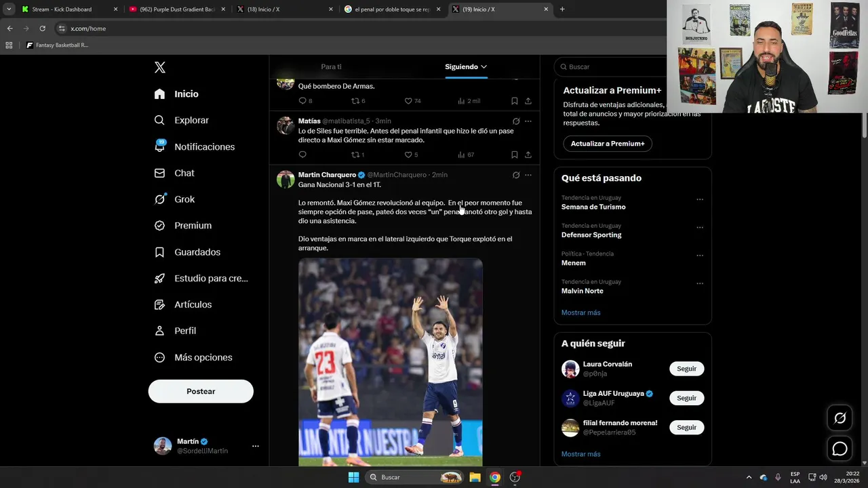Repost the Matías post
This screenshot has height=488, width=868.
(357, 155)
